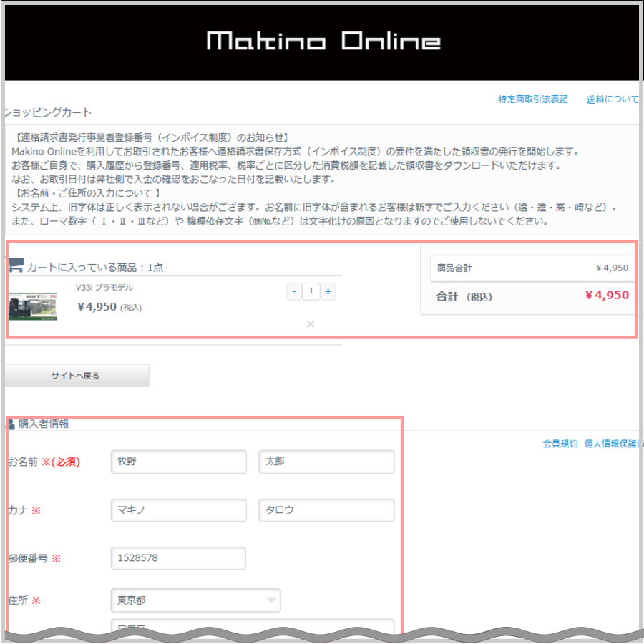Screen dimensions: 644x644
Task: Click the Makino Online logo
Action: click(x=323, y=41)
